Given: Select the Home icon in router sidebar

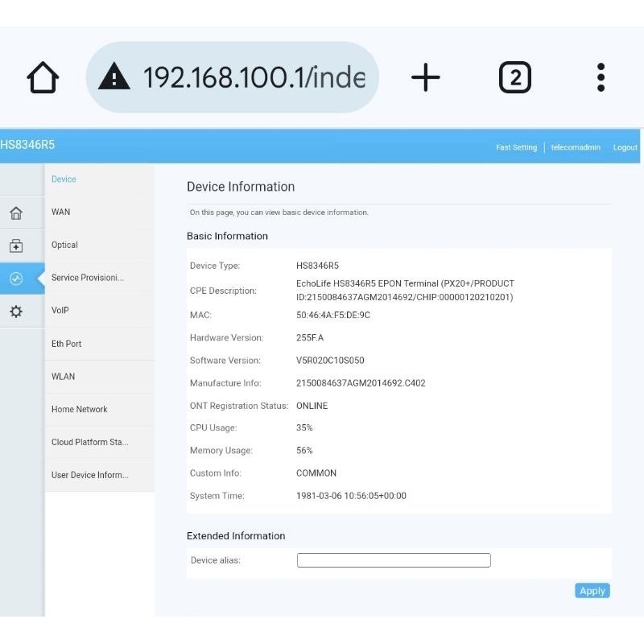Looking at the screenshot, I should (16, 213).
